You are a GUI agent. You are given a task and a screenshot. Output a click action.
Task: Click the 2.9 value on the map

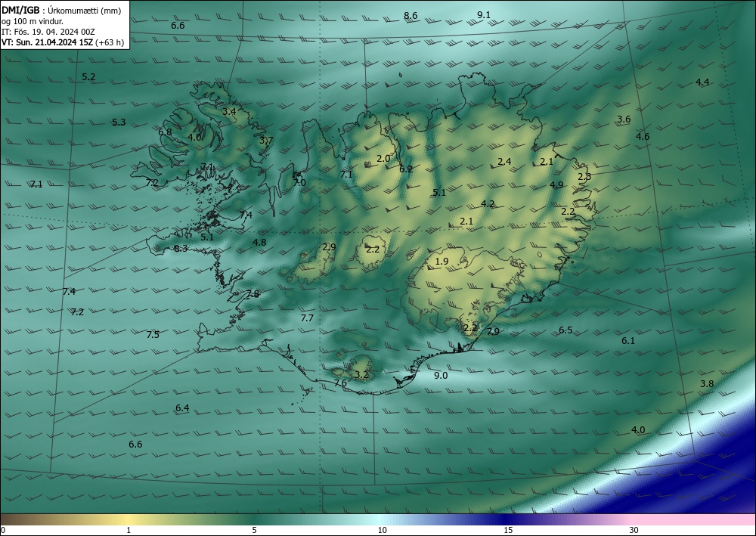click(329, 246)
